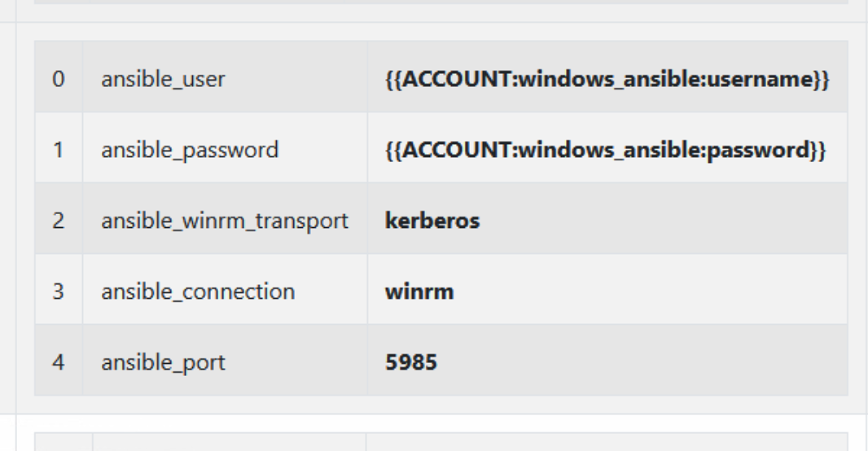Click the ansible_connection key cell

[198, 291]
